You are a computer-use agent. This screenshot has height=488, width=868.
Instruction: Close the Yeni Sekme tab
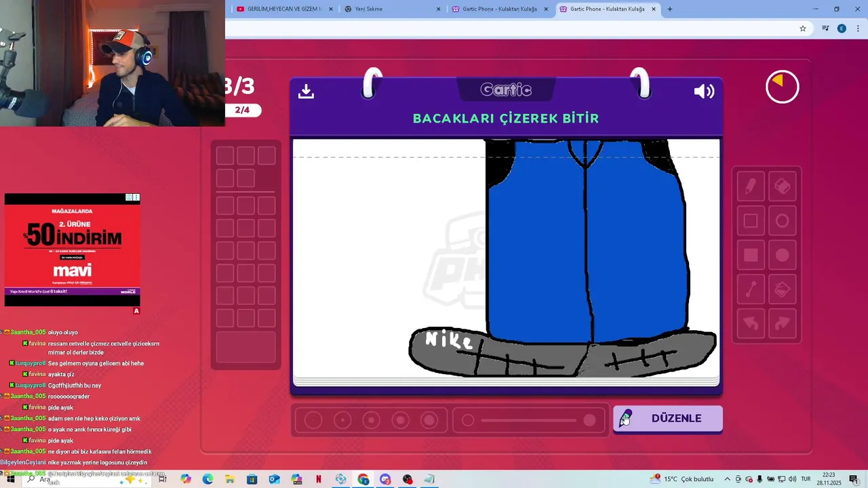(438, 9)
